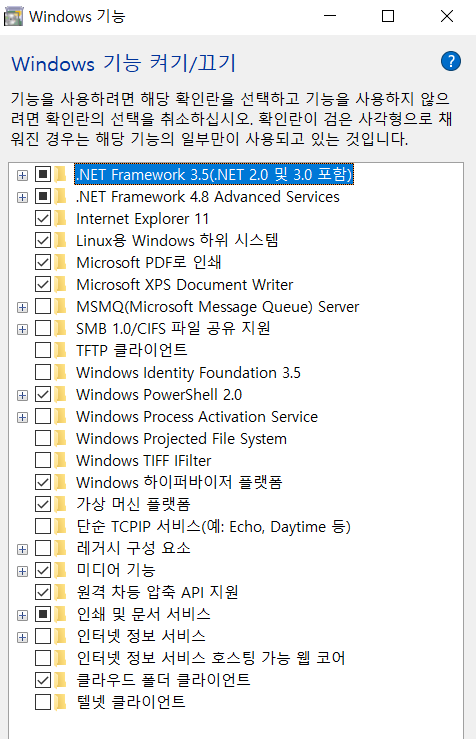Toggle Linux용 Windows 하위 시스템 checkbox
476x739 pixels.
pyautogui.click(x=43, y=240)
